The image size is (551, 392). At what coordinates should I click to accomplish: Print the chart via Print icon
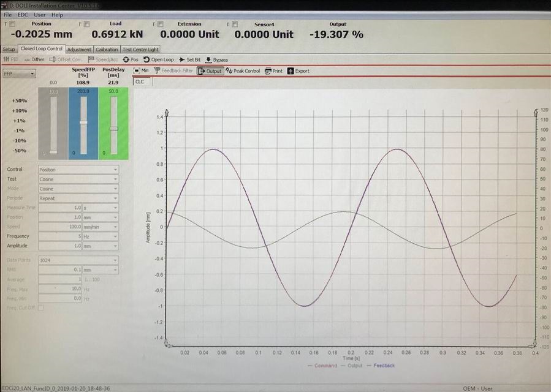tap(273, 71)
